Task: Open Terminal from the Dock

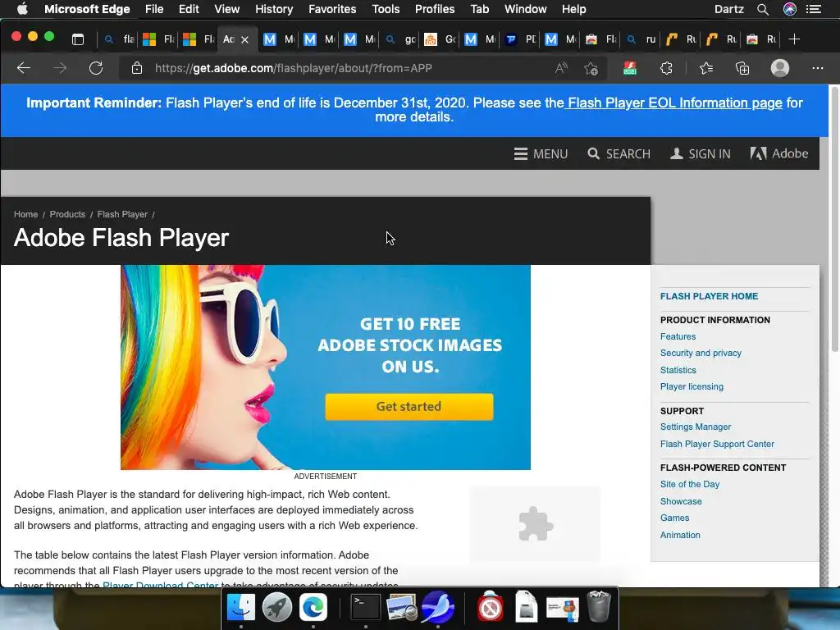Action: 365,608
